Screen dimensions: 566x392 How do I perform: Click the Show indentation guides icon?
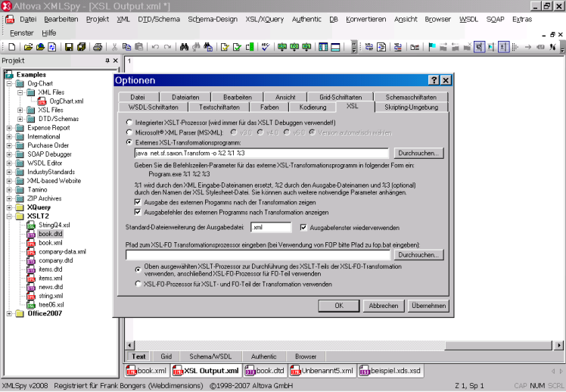click(515, 47)
